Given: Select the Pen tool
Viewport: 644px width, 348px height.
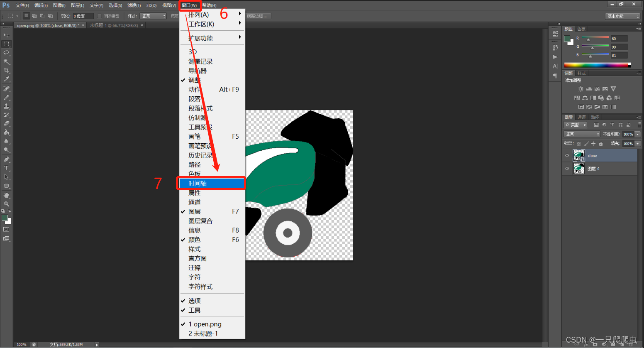Looking at the screenshot, I should 6,159.
